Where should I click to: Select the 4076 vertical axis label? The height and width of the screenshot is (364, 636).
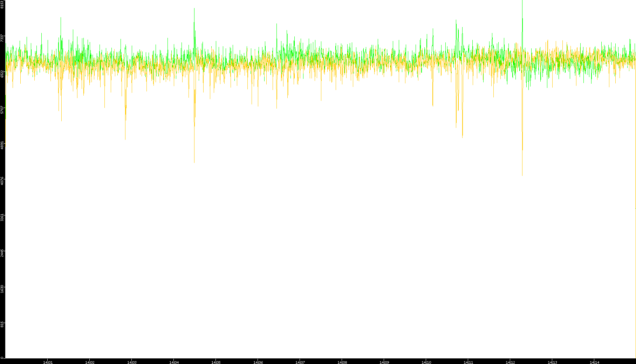point(2,181)
